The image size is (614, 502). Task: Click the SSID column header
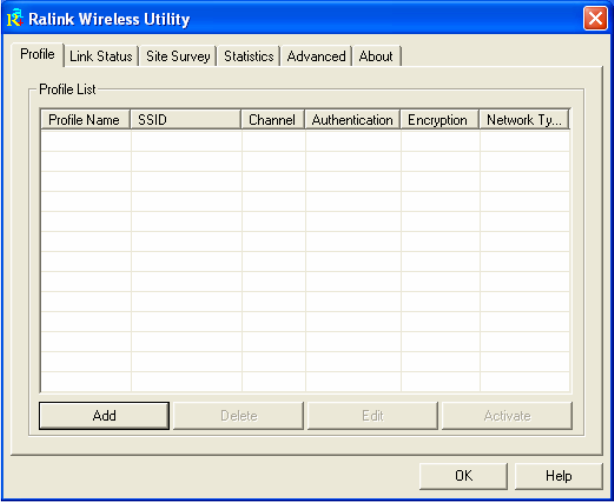(x=186, y=119)
